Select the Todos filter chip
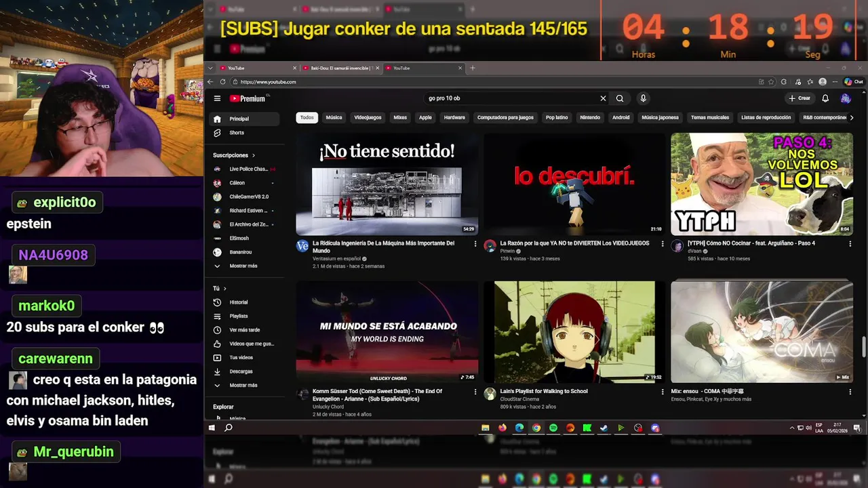Image resolution: width=868 pixels, height=488 pixels. tap(307, 117)
